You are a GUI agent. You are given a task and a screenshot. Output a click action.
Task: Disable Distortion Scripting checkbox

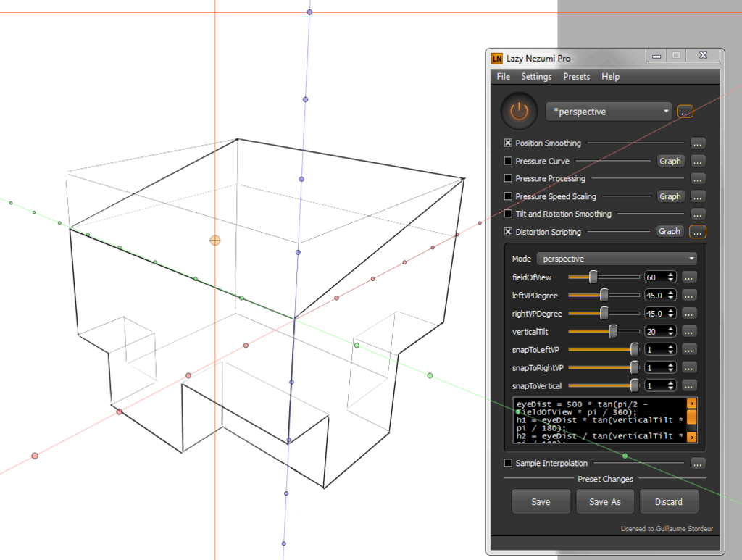508,231
